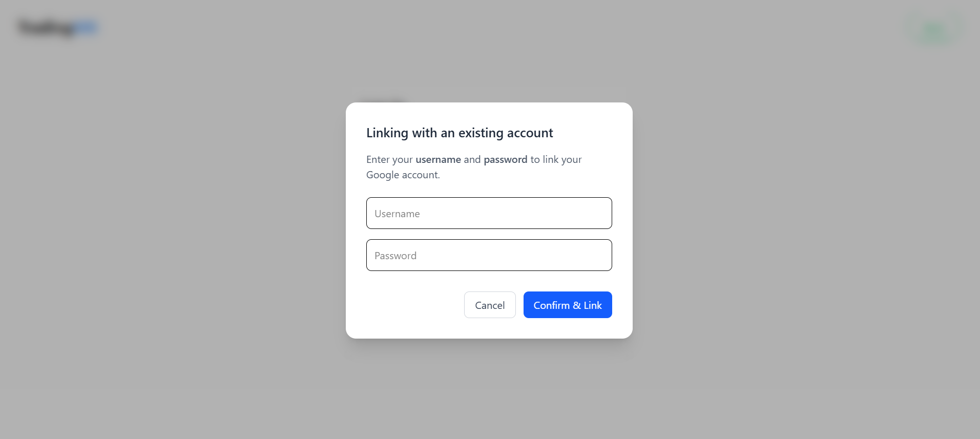This screenshot has width=980, height=439.
Task: Focus the Username text box
Action: (489, 213)
